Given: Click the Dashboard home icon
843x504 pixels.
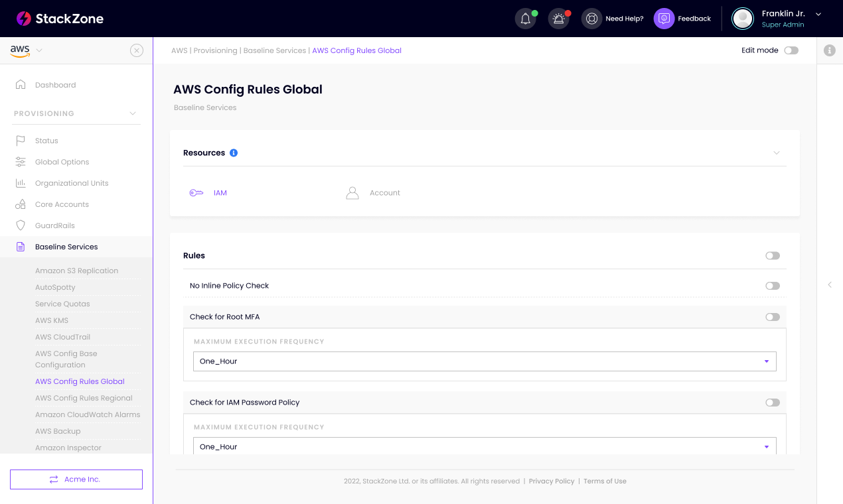Looking at the screenshot, I should click(x=21, y=85).
